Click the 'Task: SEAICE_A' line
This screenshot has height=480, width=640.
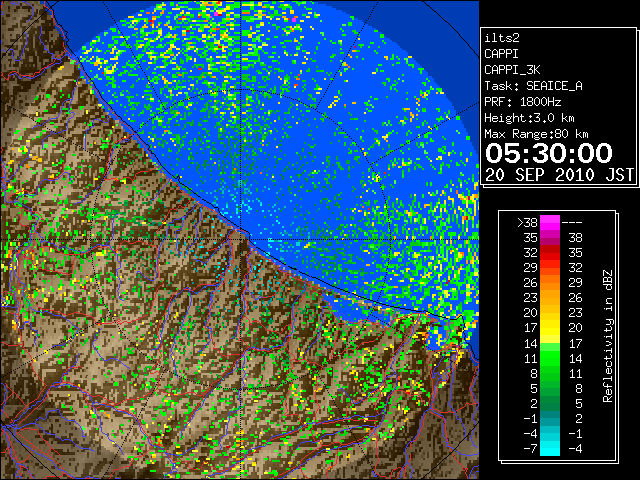tap(533, 86)
